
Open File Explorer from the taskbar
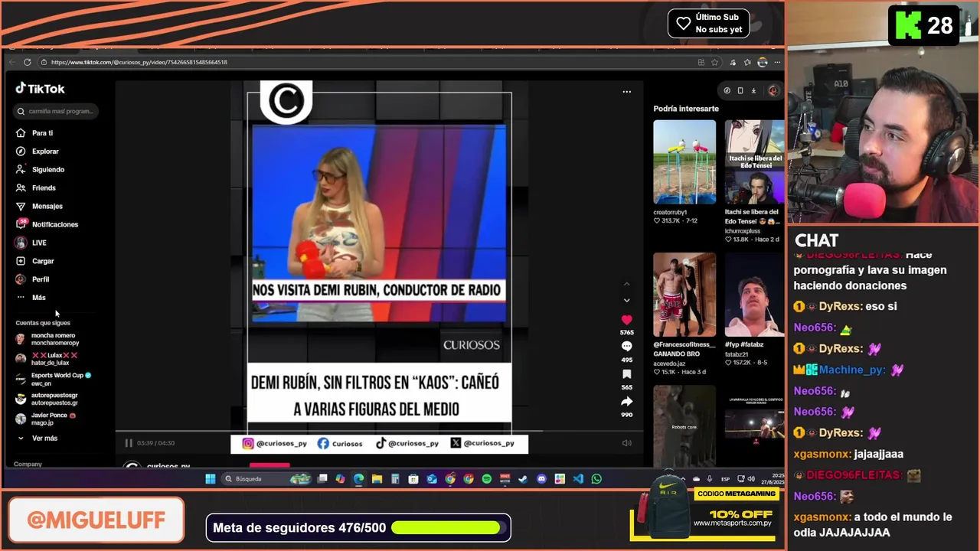pos(377,479)
